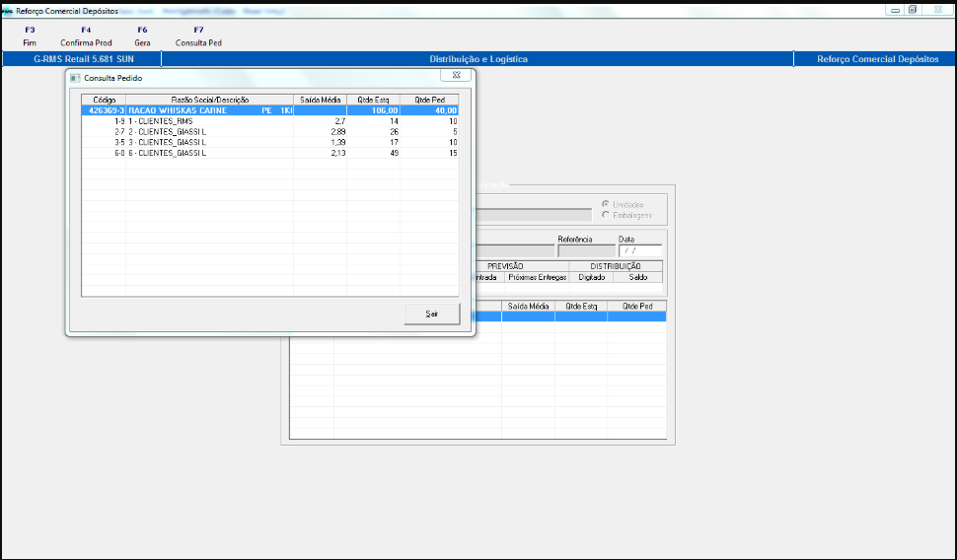
Task: Click the highlighted row in the main window grid
Action: pyautogui.click(x=570, y=316)
